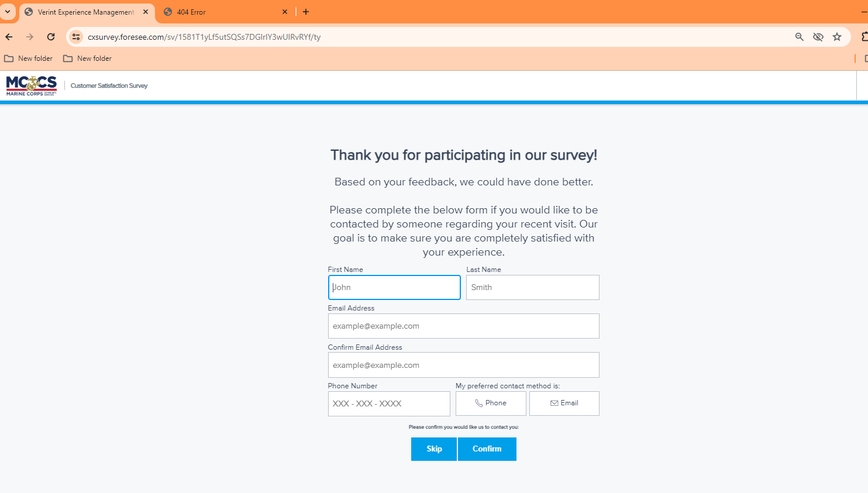Screen dimensions: 868x493
Task: Select Email as preferred contact method
Action: click(x=564, y=404)
